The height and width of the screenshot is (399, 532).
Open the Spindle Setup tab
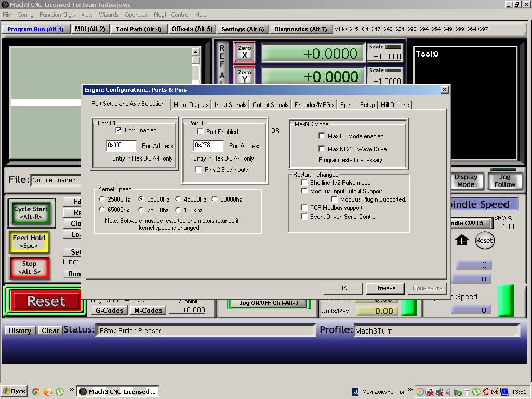[x=357, y=105]
